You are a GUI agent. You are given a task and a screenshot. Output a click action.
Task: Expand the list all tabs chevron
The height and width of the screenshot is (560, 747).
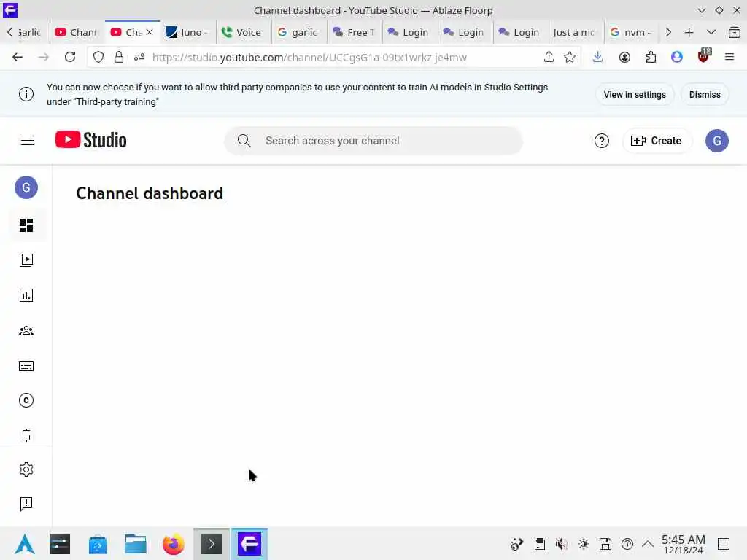(x=711, y=32)
